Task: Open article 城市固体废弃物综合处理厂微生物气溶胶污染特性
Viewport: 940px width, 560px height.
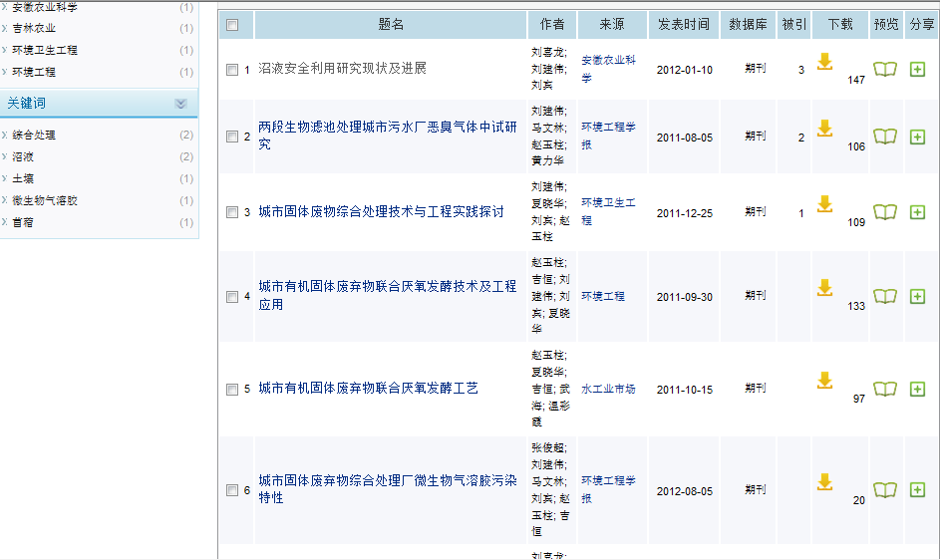Action: pos(388,489)
